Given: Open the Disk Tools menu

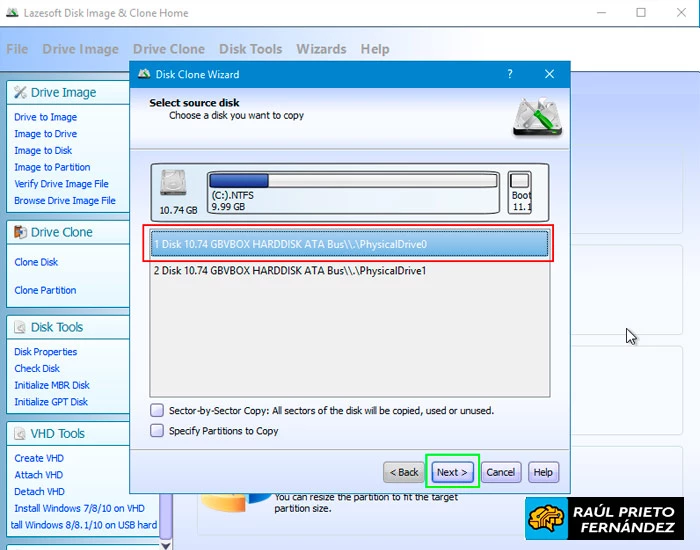Looking at the screenshot, I should click(250, 49).
